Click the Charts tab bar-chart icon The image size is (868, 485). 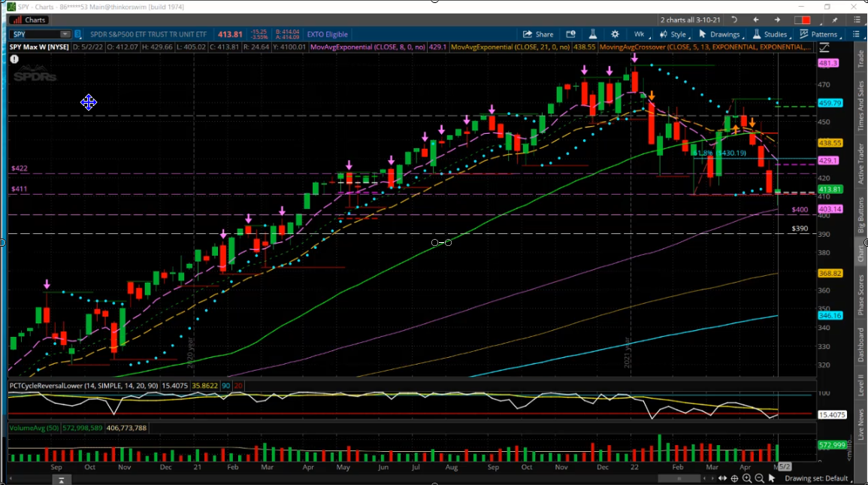(17, 20)
